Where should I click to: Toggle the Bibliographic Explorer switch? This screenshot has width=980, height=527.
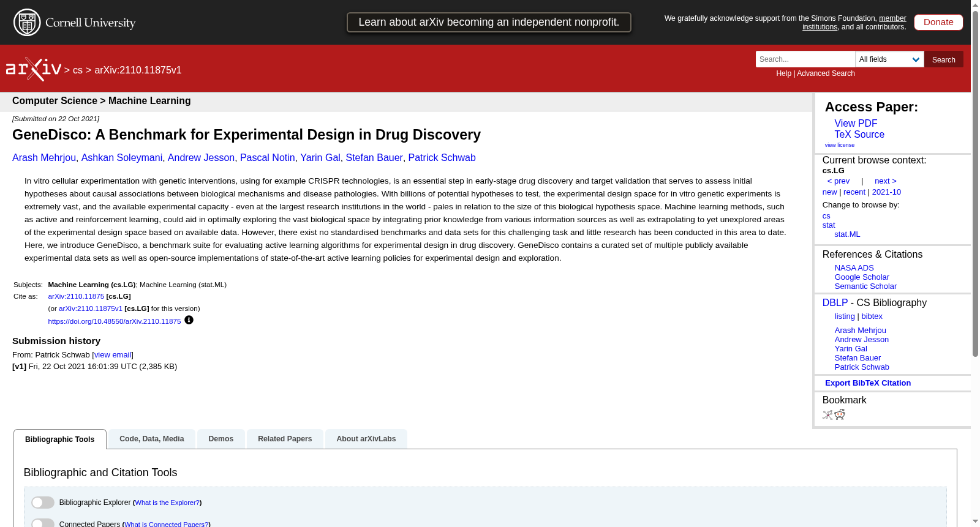pos(43,503)
